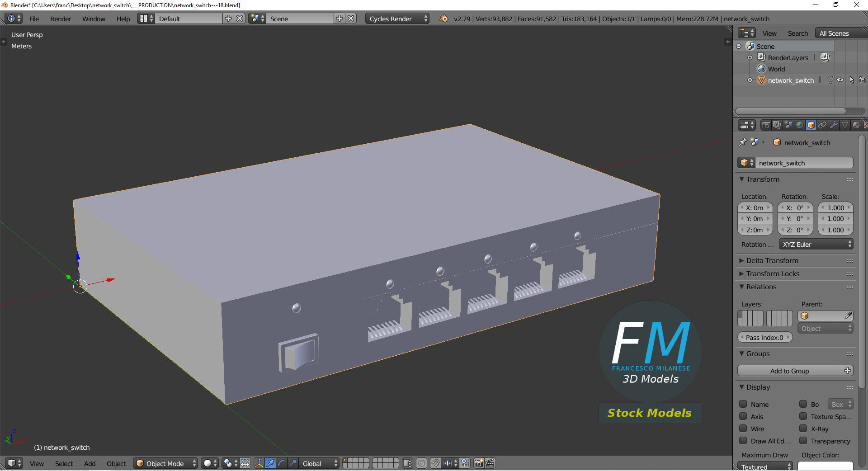Click the mesh data icon on network_switch row
Screen dimensions: 868x471
[x=830, y=80]
